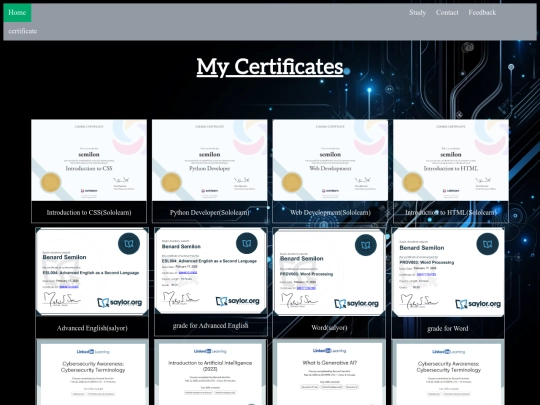Click caption Python Developer(Sololearn)
Screen dimensions: 540x405
point(209,212)
